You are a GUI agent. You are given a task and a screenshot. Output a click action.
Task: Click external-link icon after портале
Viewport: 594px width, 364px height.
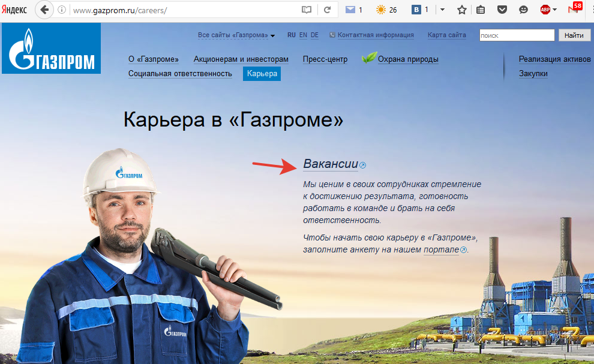[463, 249]
